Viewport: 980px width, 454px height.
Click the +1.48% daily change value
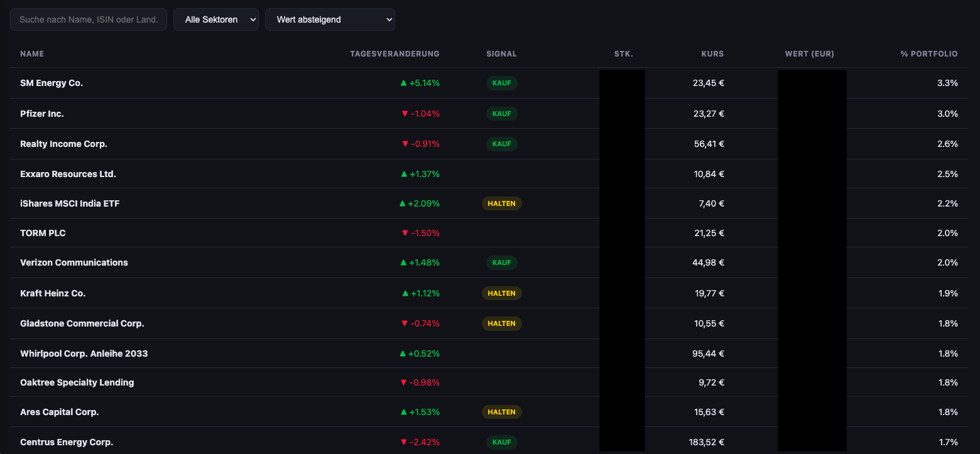420,262
